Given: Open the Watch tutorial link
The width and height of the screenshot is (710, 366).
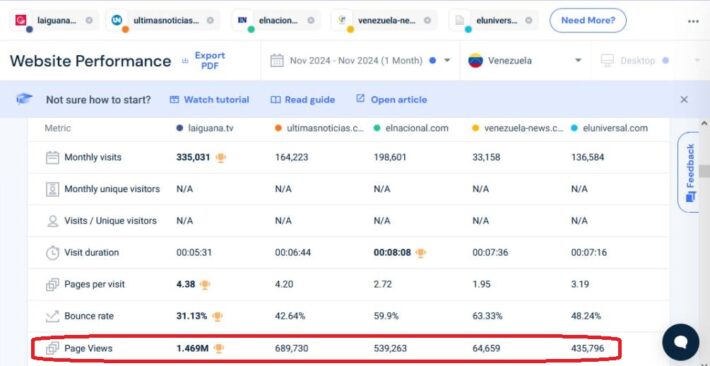Looking at the screenshot, I should pyautogui.click(x=209, y=100).
